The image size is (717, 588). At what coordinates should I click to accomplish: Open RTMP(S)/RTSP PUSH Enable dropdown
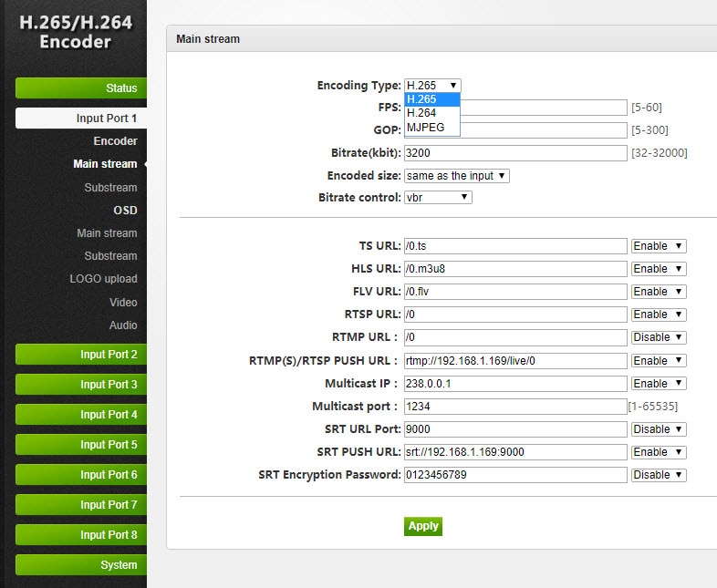click(x=659, y=361)
